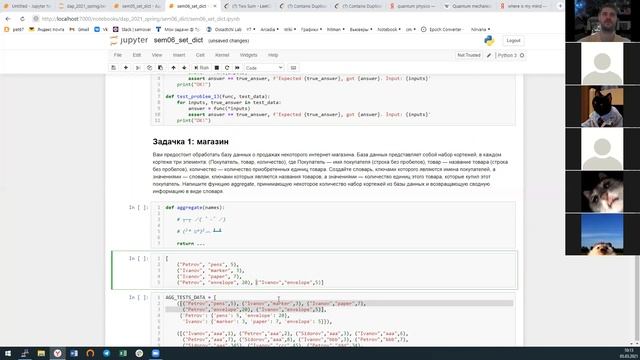This screenshot has width=640, height=360.
Task: Select the presenter's webcam video tile
Action: point(602,21)
